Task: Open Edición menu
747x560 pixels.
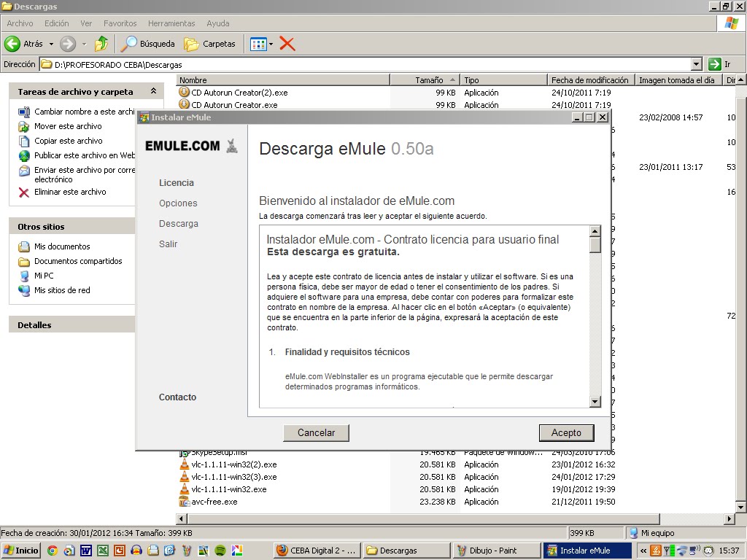Action: tap(57, 23)
